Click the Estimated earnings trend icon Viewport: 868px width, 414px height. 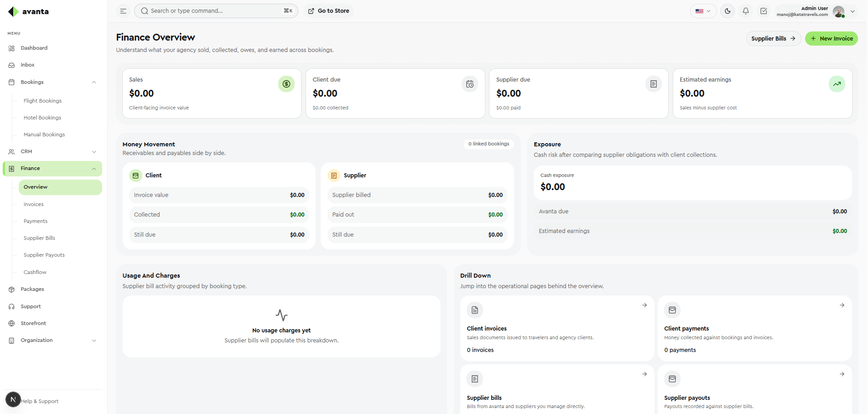[837, 84]
